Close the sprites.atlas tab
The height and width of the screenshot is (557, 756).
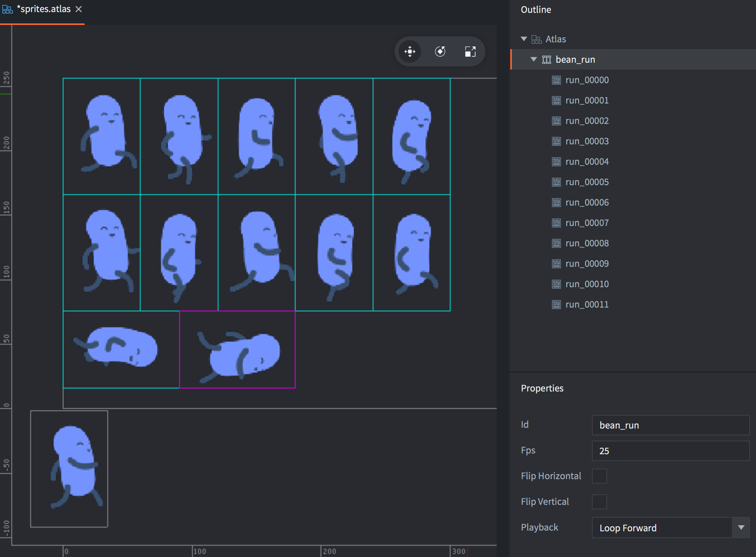pyautogui.click(x=79, y=9)
